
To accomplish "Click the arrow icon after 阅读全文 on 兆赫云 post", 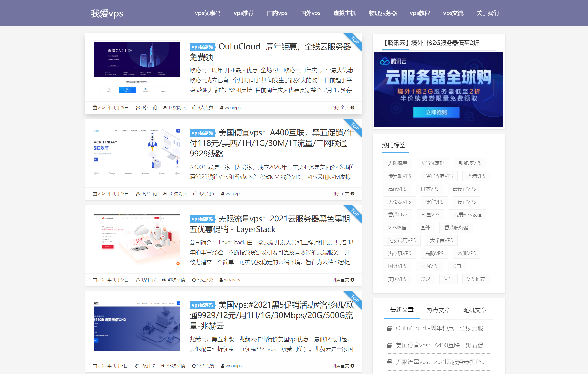I will tap(352, 366).
